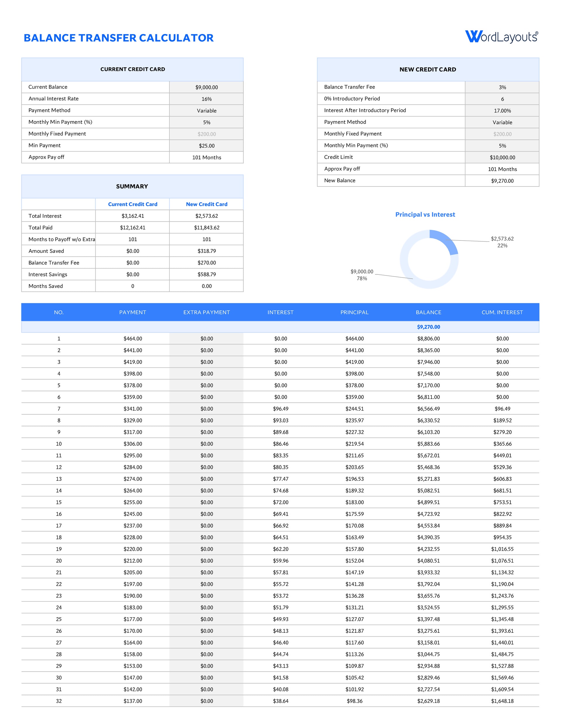The height and width of the screenshot is (728, 562).
Task: Click the BALANCE TRANSFER CALCULATOR title
Action: [119, 38]
